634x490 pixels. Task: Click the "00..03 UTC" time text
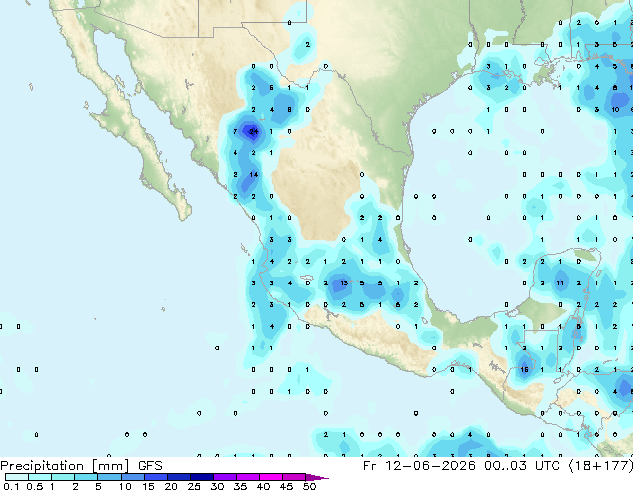tap(522, 466)
